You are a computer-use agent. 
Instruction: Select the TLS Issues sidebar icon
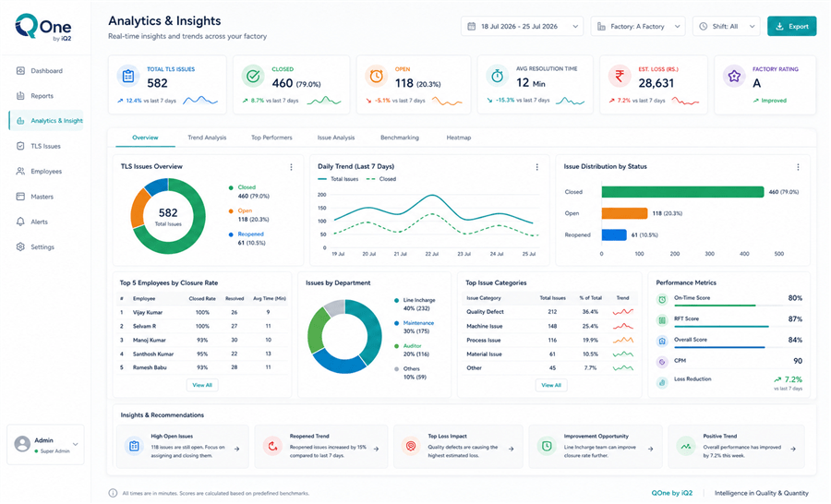[20, 146]
